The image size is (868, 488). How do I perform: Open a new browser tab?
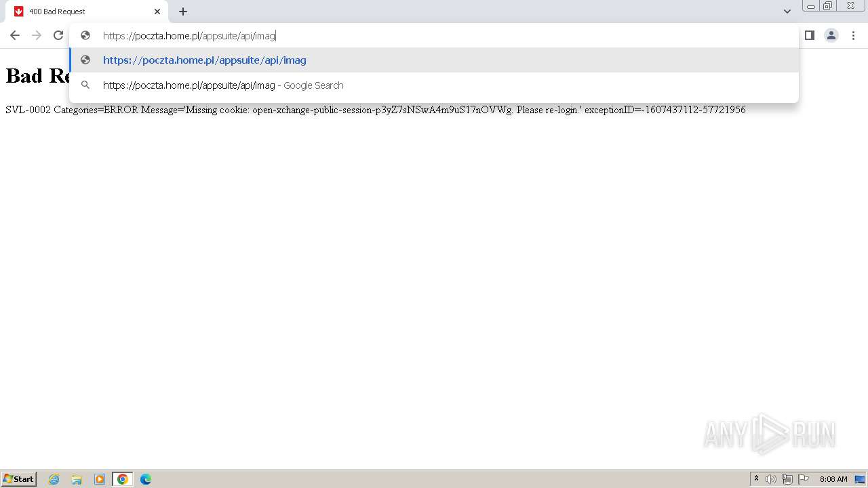[183, 12]
